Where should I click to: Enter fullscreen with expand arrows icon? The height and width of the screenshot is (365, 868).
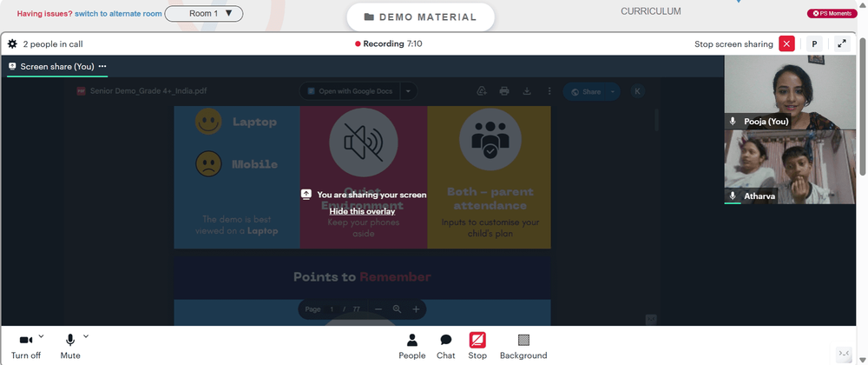pyautogui.click(x=842, y=43)
